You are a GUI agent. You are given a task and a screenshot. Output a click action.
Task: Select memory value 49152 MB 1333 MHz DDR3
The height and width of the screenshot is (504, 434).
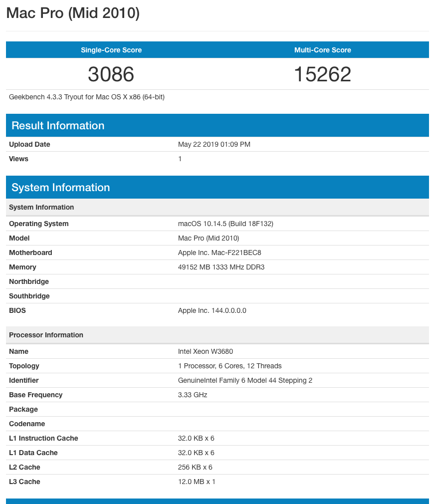[x=221, y=267]
